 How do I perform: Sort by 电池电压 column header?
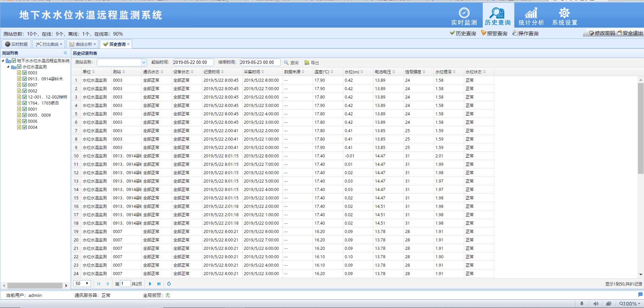tap(385, 72)
